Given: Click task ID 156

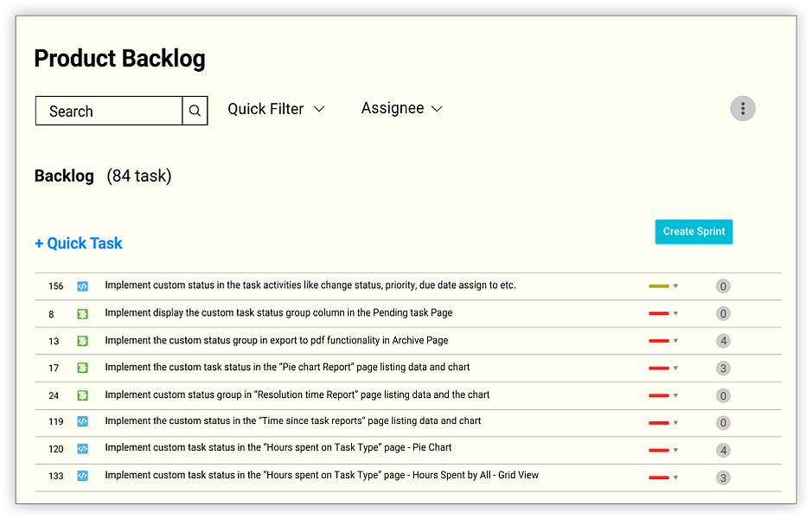Looking at the screenshot, I should point(56,286).
